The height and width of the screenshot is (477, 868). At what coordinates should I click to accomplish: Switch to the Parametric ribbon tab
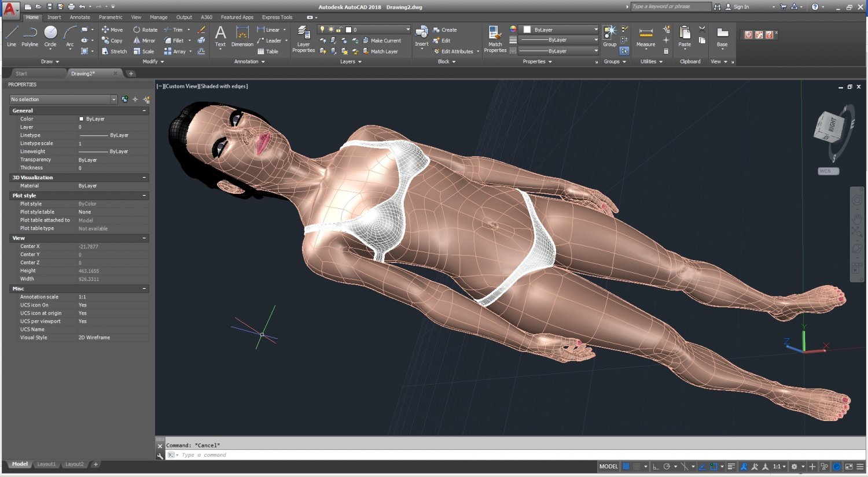(111, 17)
